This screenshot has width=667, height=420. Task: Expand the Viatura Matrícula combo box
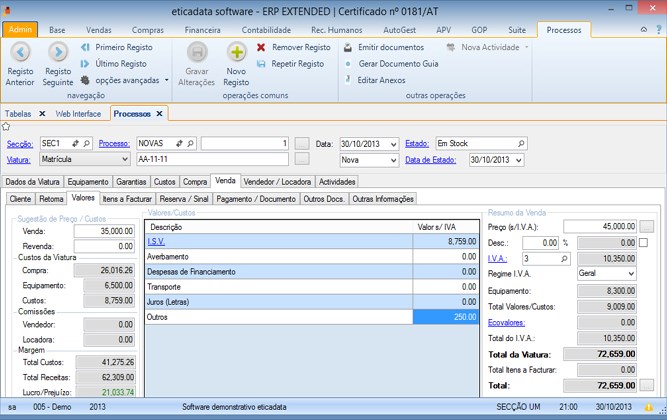tap(124, 159)
